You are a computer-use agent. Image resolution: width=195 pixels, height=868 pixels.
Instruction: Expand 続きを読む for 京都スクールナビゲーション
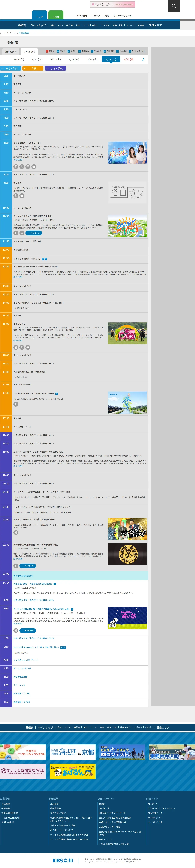(x=18, y=466)
